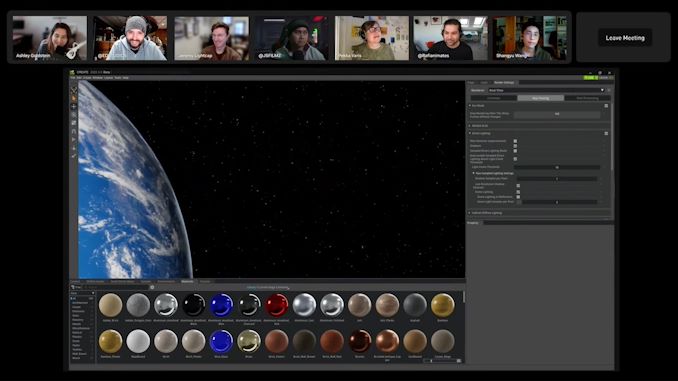
Task: Click the Leave Meeting button
Action: click(625, 38)
